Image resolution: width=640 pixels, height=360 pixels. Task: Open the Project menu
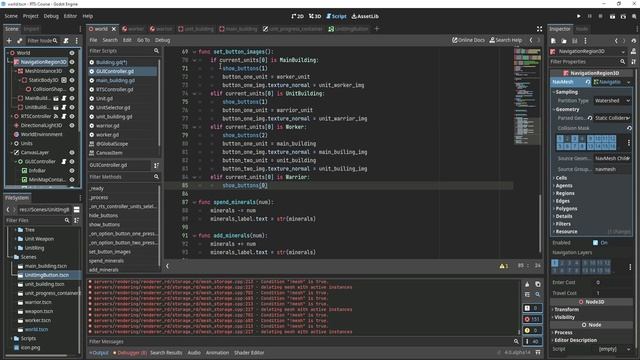[x=31, y=16]
